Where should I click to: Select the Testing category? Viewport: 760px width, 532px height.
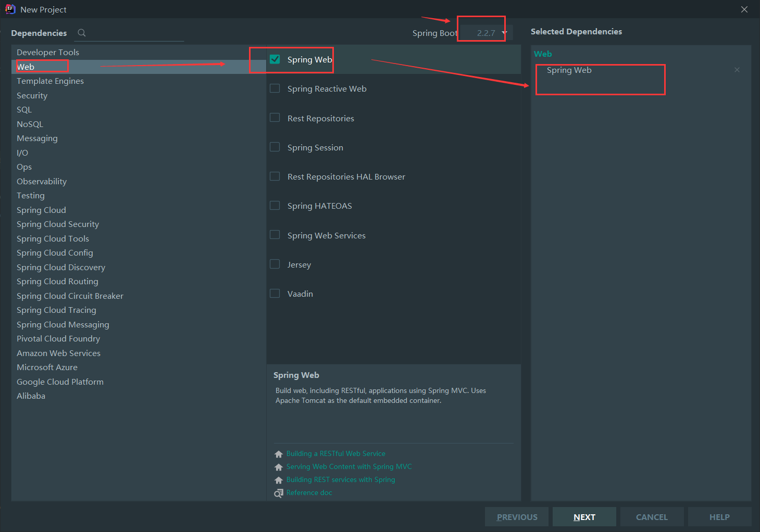(139, 195)
